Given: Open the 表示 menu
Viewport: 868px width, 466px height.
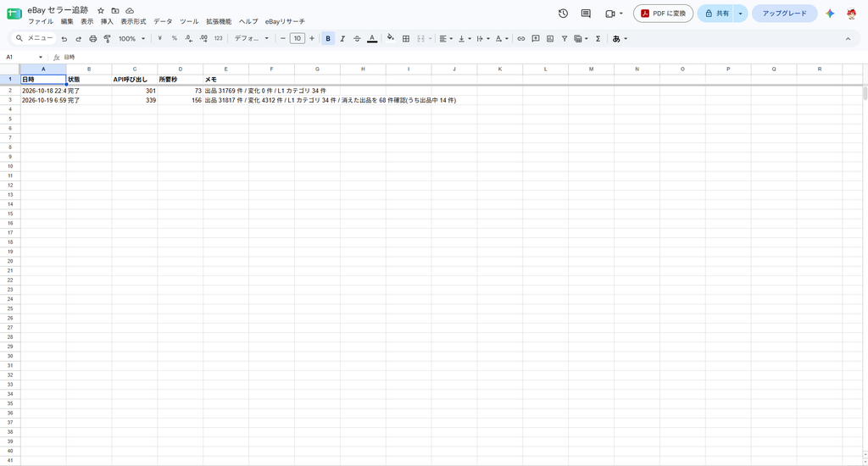Looking at the screenshot, I should (x=87, y=21).
